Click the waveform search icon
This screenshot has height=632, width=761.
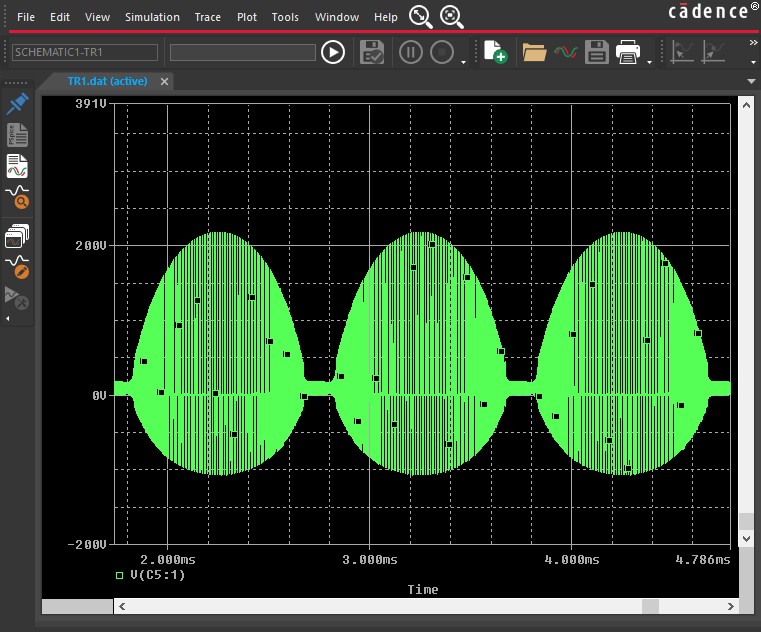[x=17, y=197]
